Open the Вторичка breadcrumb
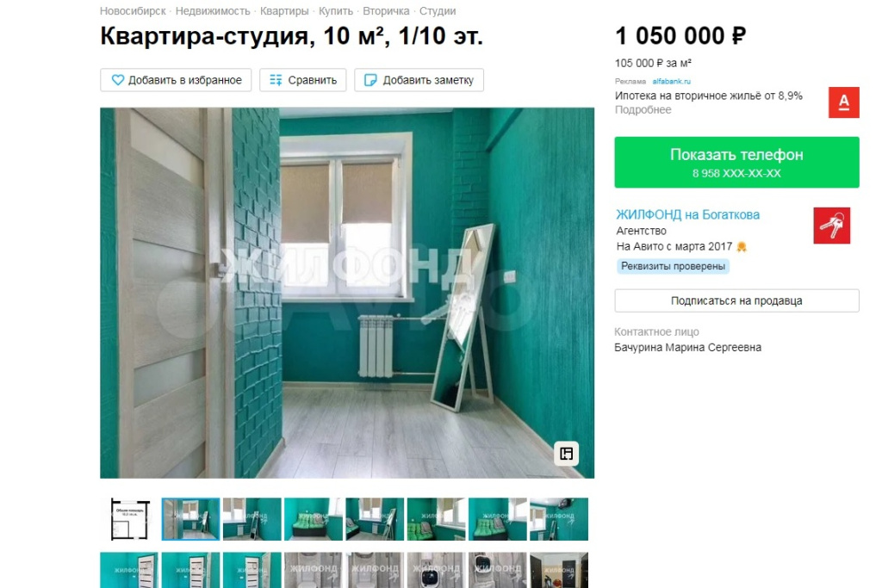This screenshot has width=882, height=588. click(386, 10)
